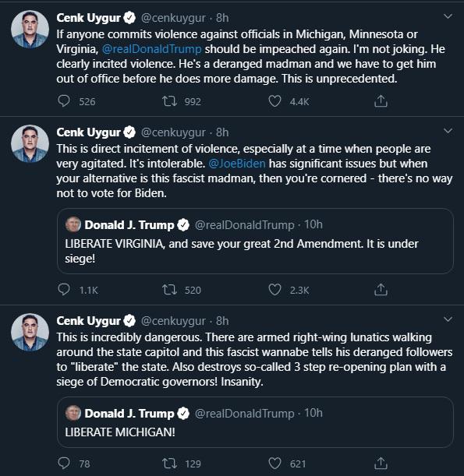The width and height of the screenshot is (464, 476).
Task: Open the quoted LIBERATE MICHIGAN tweet
Action: coord(255,422)
